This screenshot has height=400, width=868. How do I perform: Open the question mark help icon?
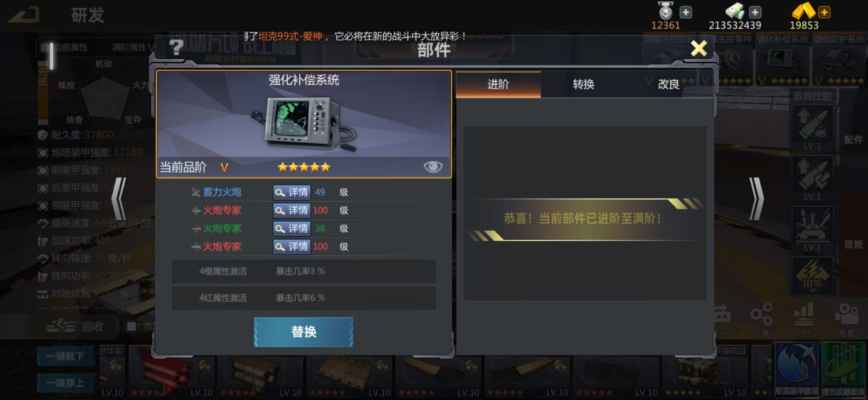pos(176,47)
